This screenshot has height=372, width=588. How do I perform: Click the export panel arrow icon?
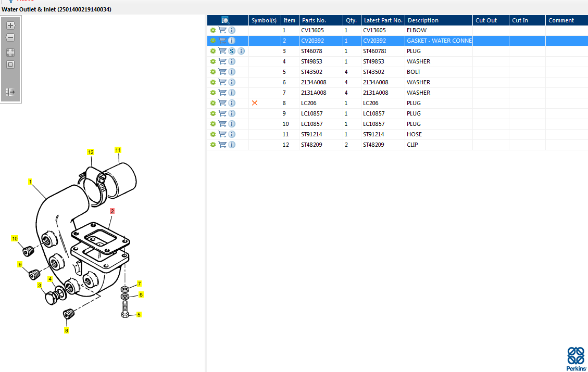[10, 92]
